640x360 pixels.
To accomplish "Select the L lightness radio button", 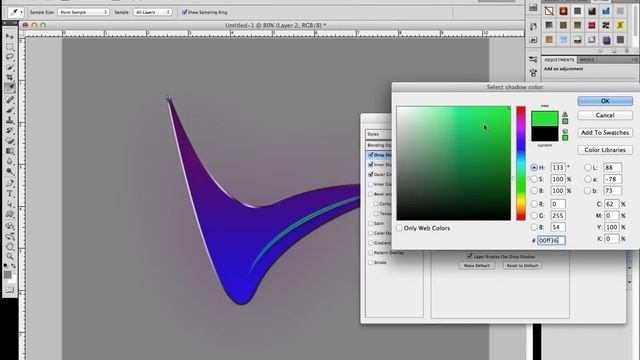I will [587, 167].
